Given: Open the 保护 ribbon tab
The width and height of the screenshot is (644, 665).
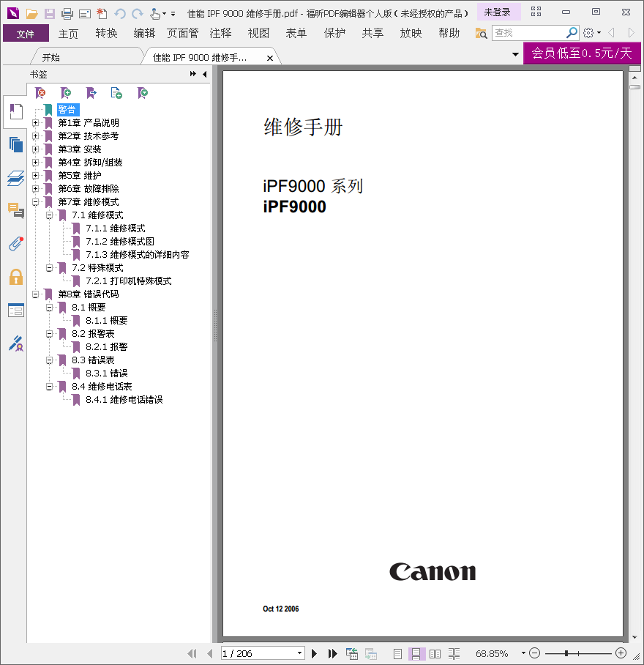Looking at the screenshot, I should point(334,33).
